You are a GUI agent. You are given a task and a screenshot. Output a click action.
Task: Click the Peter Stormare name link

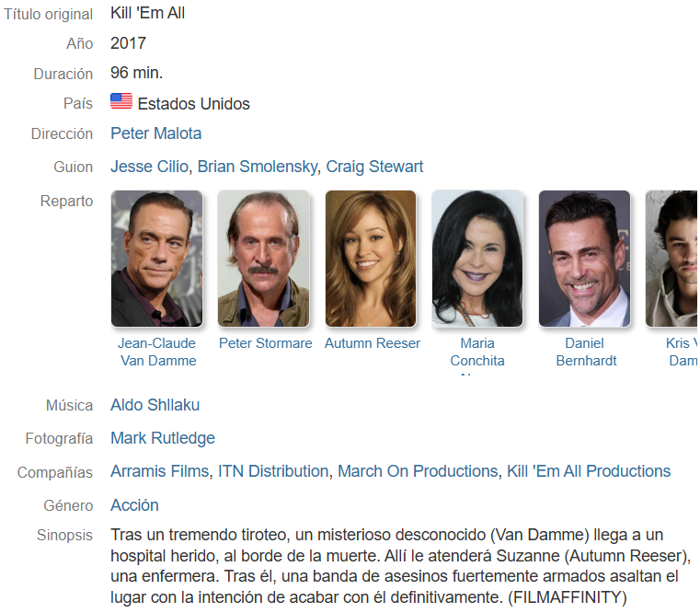pos(266,343)
